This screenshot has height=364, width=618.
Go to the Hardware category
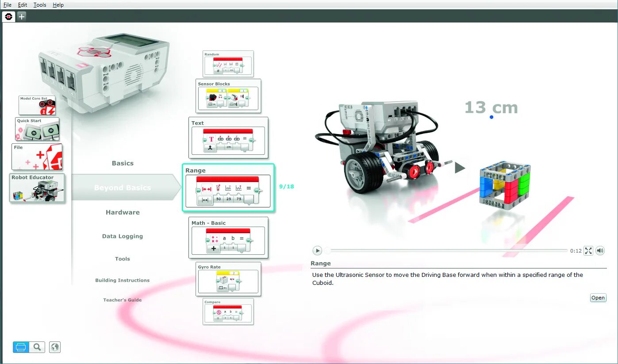(x=123, y=212)
